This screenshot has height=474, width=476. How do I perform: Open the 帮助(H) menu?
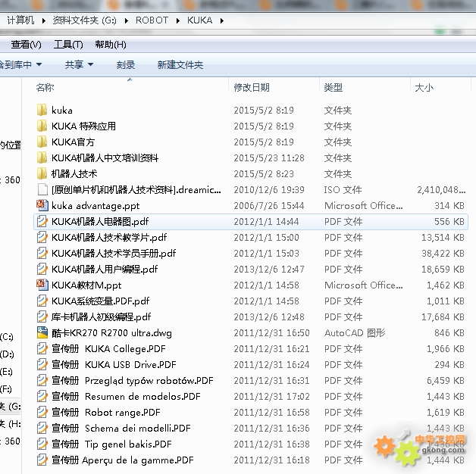click(111, 45)
